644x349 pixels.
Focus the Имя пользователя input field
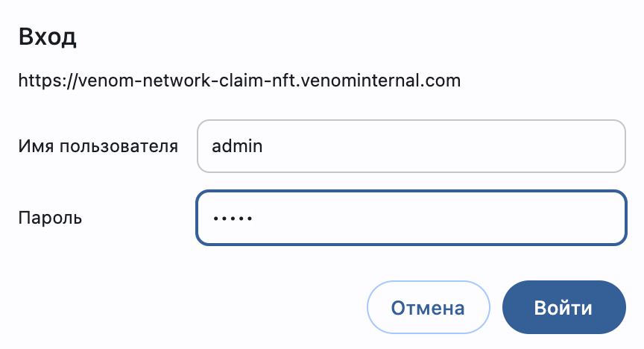pyautogui.click(x=411, y=146)
